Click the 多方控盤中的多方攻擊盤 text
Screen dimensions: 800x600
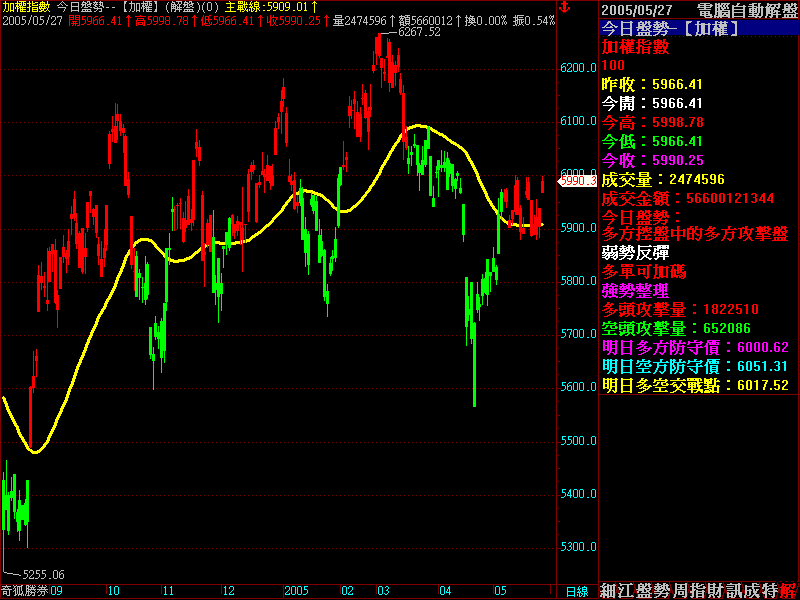click(695, 234)
